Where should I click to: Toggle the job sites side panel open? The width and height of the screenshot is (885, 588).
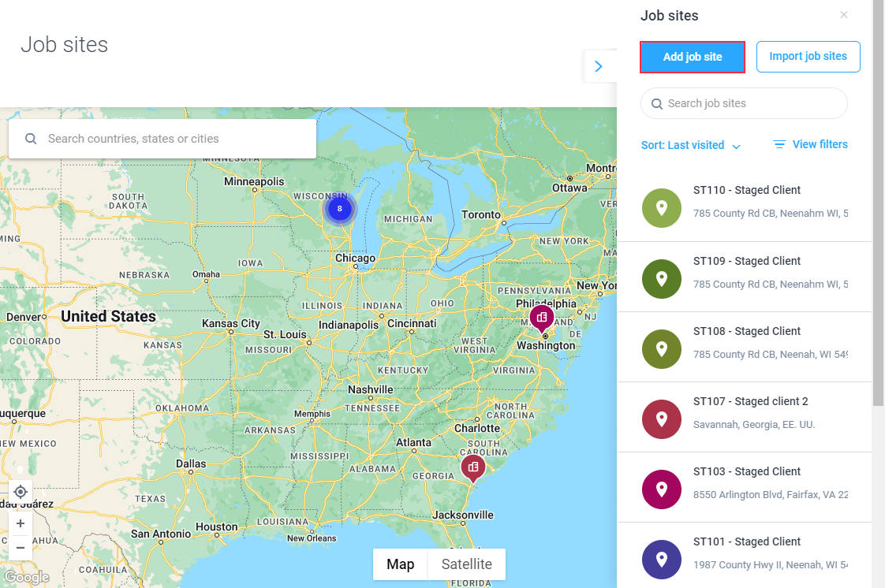(x=599, y=66)
